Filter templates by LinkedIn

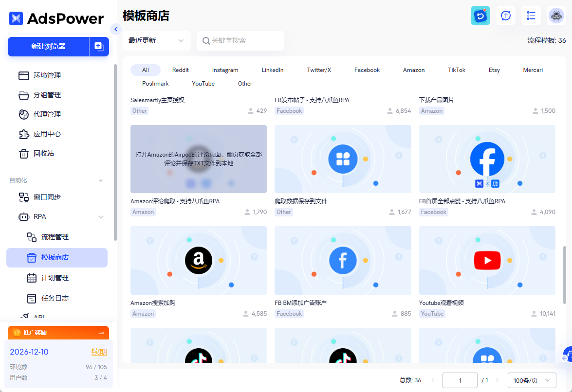[273, 70]
